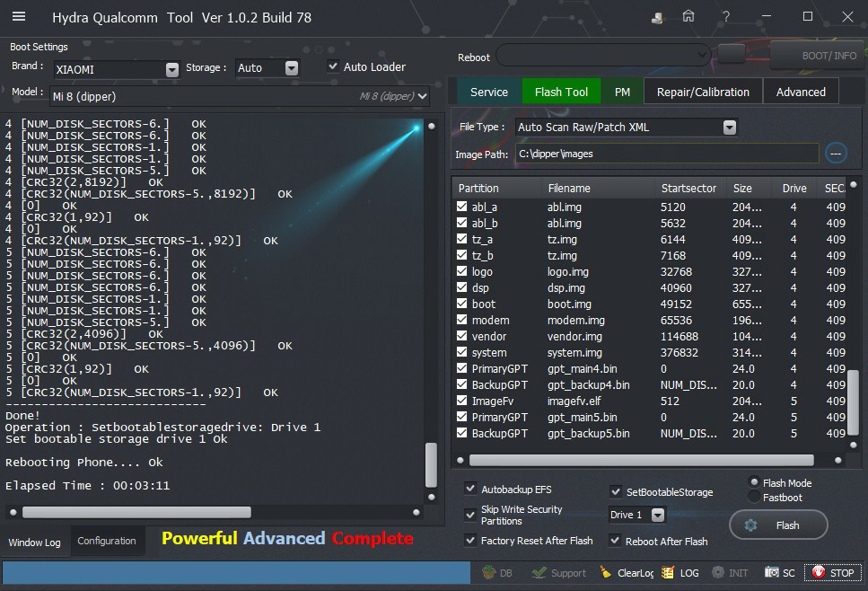Uncheck the ImageFv partition checkbox
The height and width of the screenshot is (591, 868).
click(461, 401)
